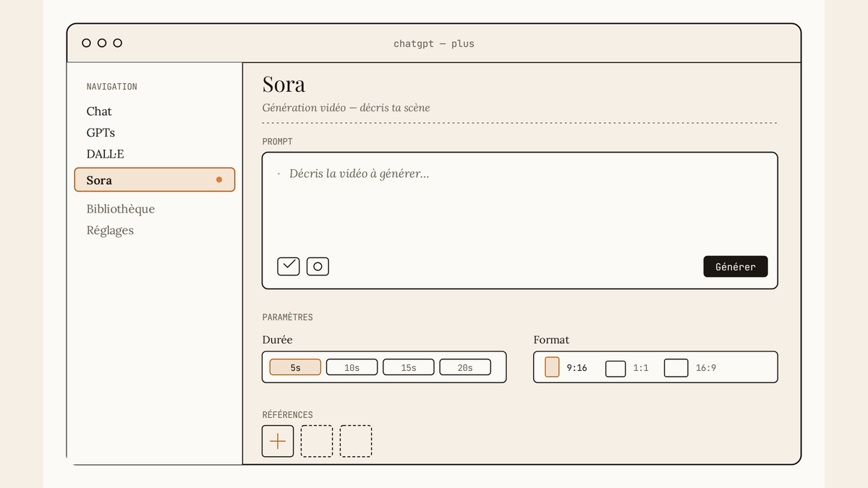Click the 'Durée' label
This screenshot has width=868, height=488.
coord(277,340)
